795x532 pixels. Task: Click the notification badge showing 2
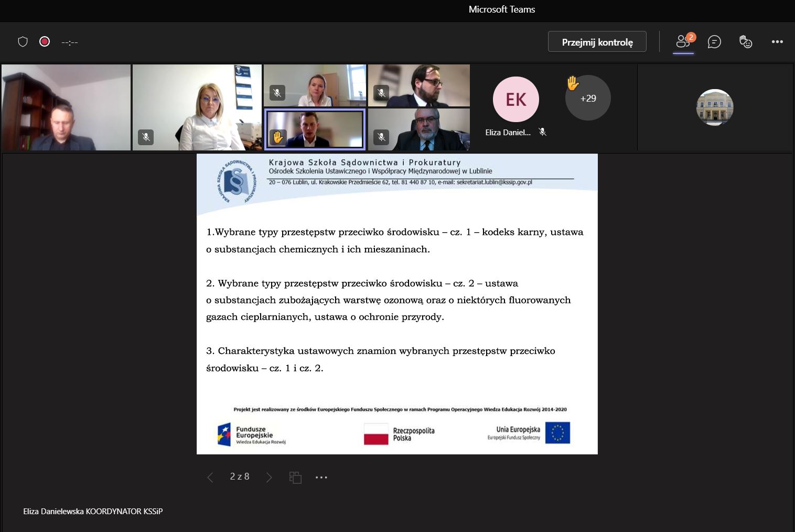coord(691,37)
